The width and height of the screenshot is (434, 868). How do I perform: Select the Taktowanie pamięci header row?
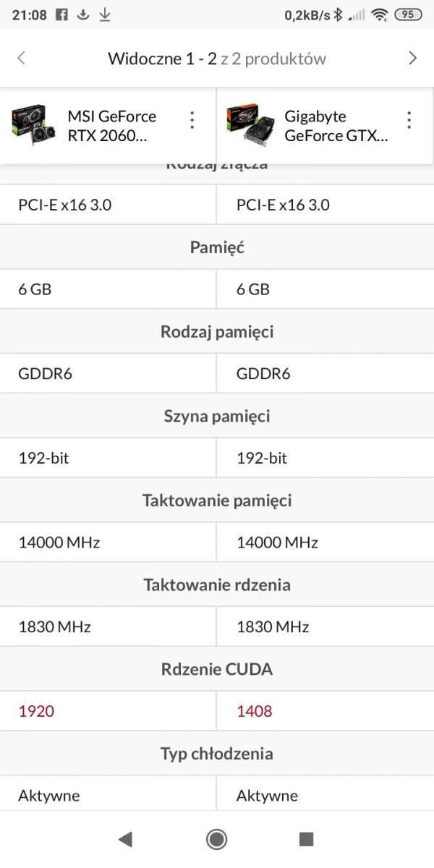pyautogui.click(x=217, y=501)
